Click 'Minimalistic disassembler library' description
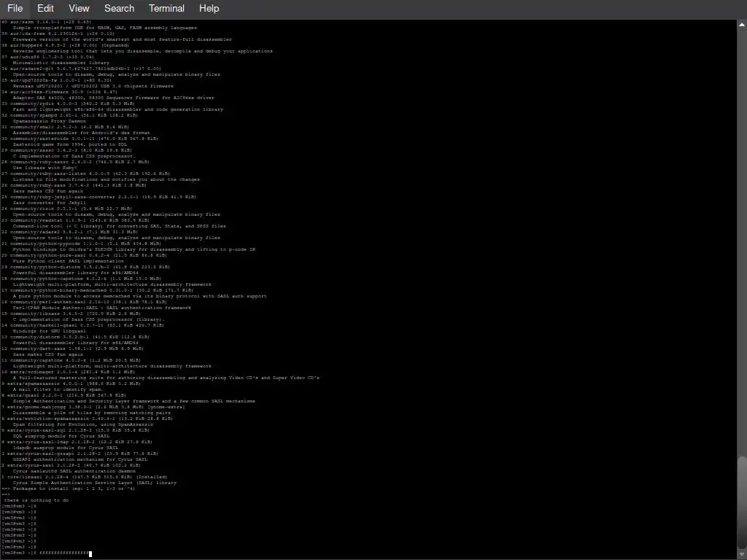The width and height of the screenshot is (747, 560). point(61,63)
